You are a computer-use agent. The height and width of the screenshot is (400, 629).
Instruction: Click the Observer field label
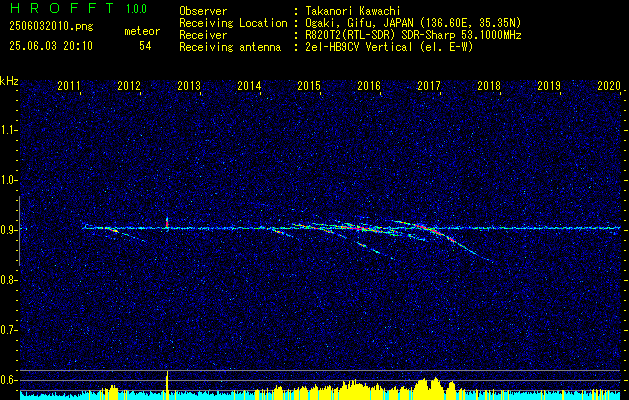pyautogui.click(x=203, y=11)
